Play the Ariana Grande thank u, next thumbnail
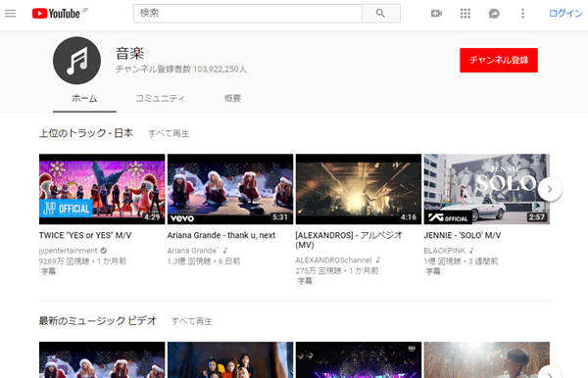588x378 pixels. [230, 189]
